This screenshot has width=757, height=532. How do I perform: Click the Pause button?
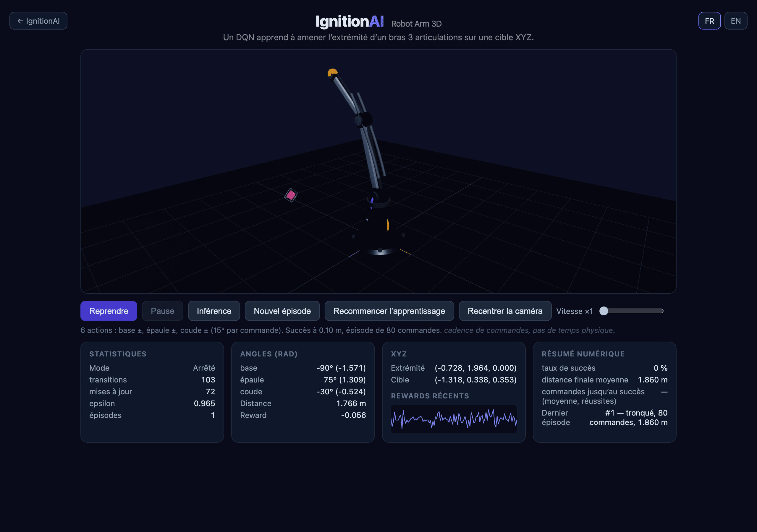163,311
